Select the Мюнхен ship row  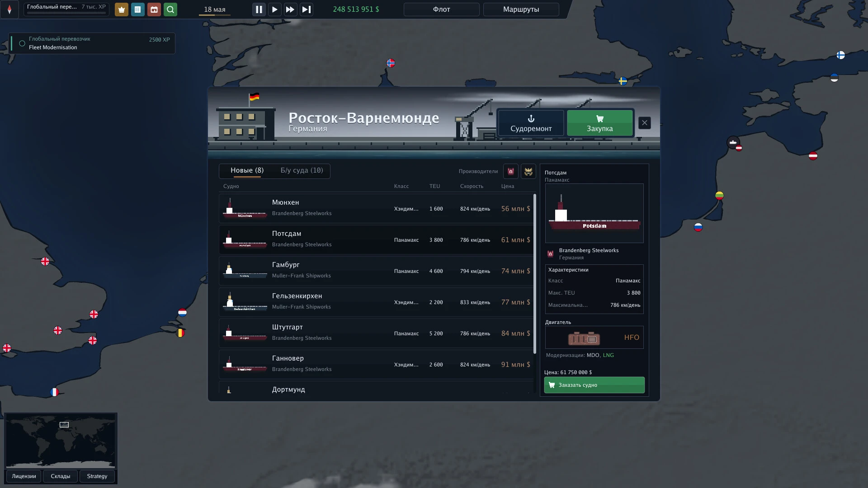click(376, 209)
